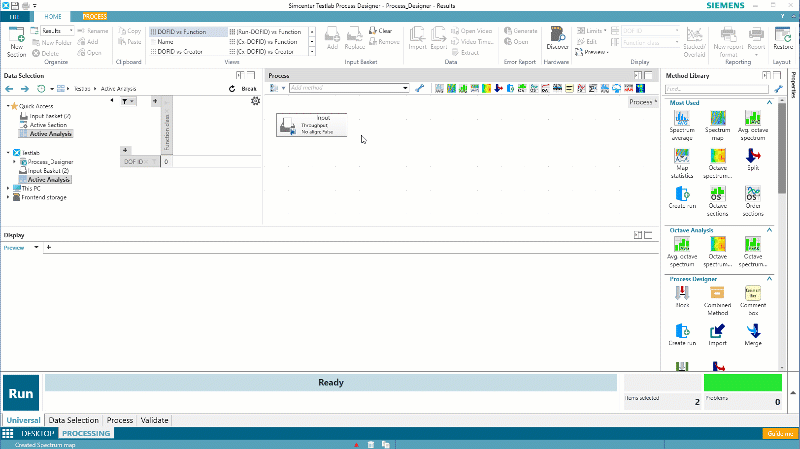Expand the This PC tree node
The width and height of the screenshot is (800, 449).
pyautogui.click(x=8, y=188)
